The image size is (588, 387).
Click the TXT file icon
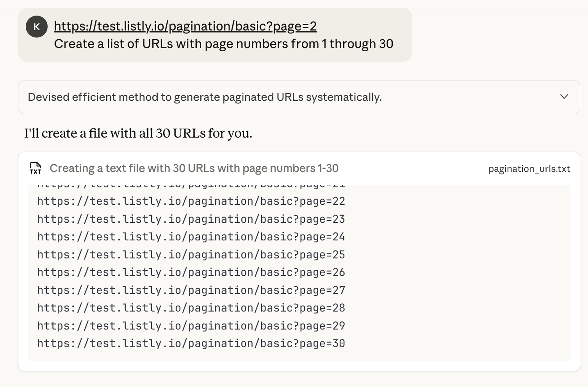[36, 168]
